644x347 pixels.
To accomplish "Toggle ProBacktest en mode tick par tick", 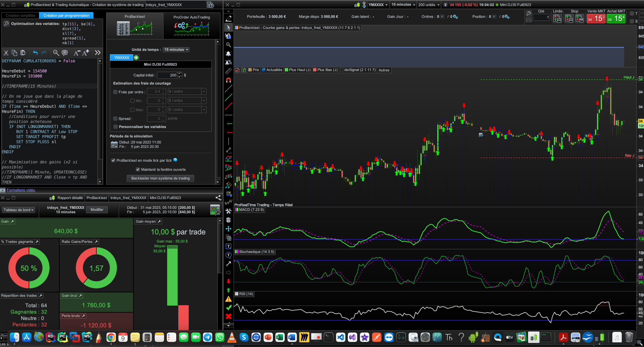I will pyautogui.click(x=113, y=160).
